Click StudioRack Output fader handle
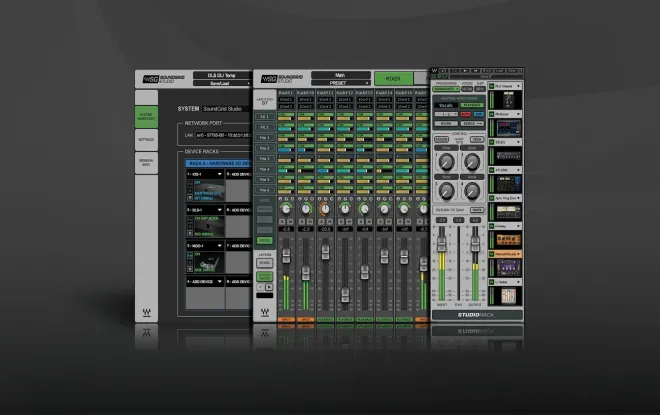This screenshot has width=660, height=415. pos(475,244)
